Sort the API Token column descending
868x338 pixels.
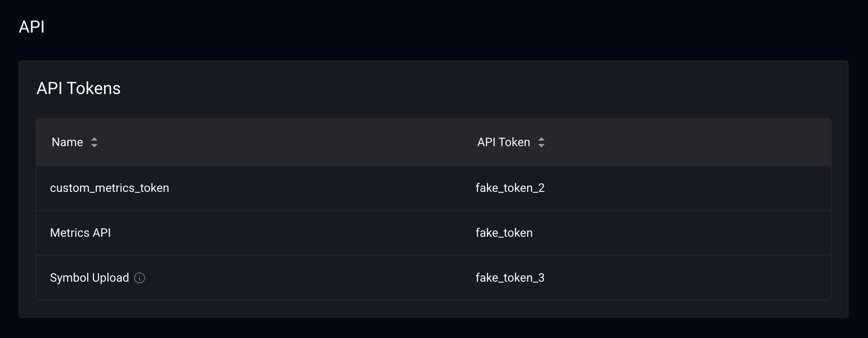point(542,145)
